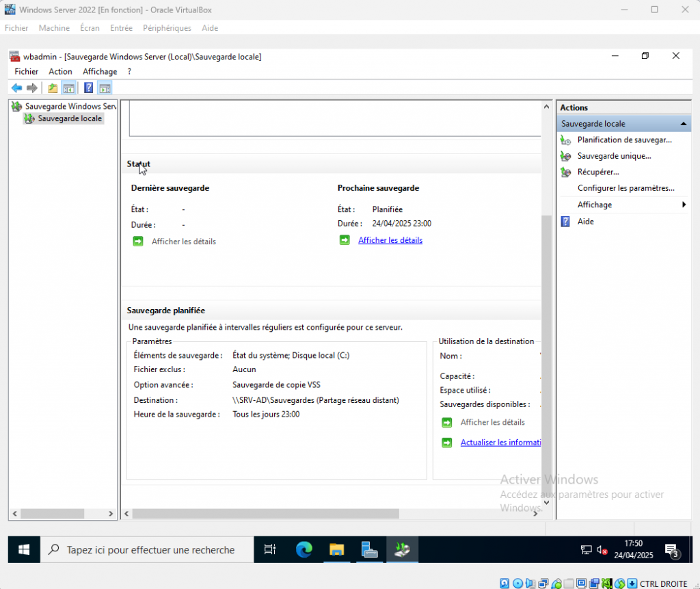Open File Explorer from taskbar
Viewport: 700px width, 589px height.
point(336,549)
